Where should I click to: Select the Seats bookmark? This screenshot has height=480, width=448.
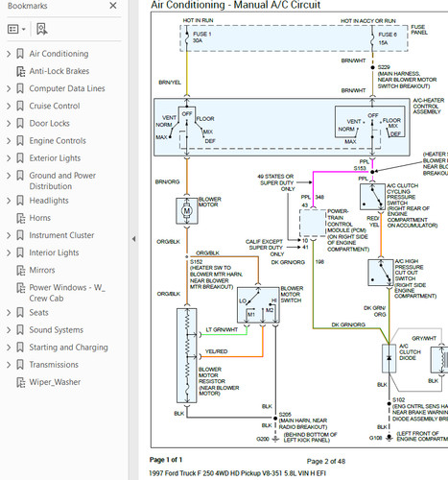[38, 313]
